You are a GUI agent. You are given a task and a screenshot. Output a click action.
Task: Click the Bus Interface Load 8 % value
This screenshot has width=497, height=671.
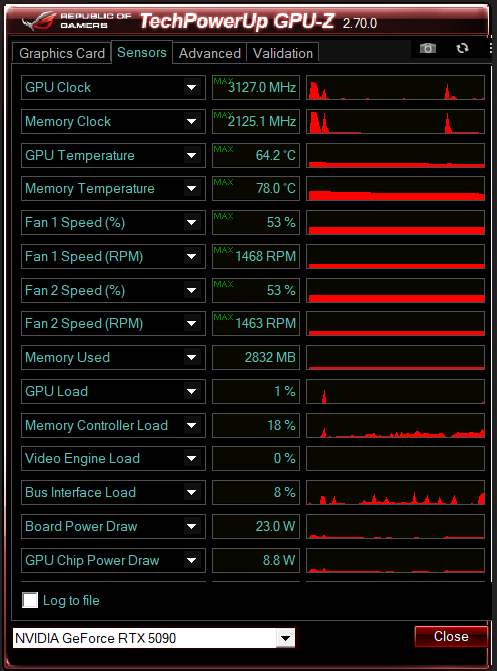(x=256, y=492)
